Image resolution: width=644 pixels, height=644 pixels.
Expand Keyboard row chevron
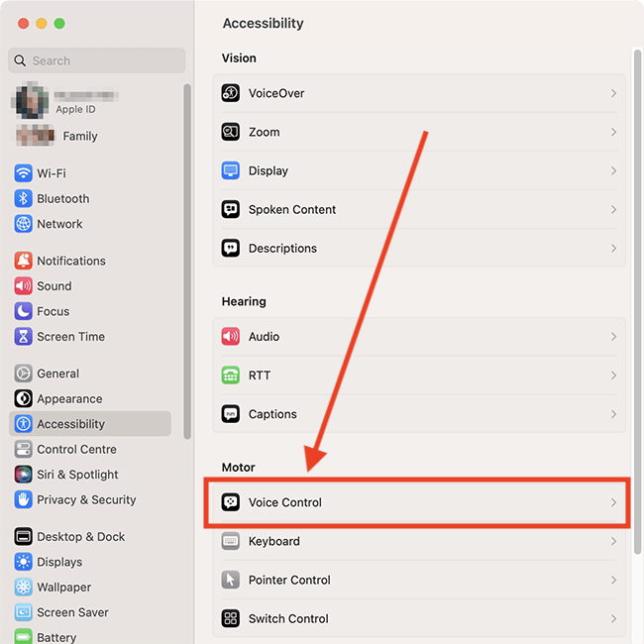pos(613,541)
